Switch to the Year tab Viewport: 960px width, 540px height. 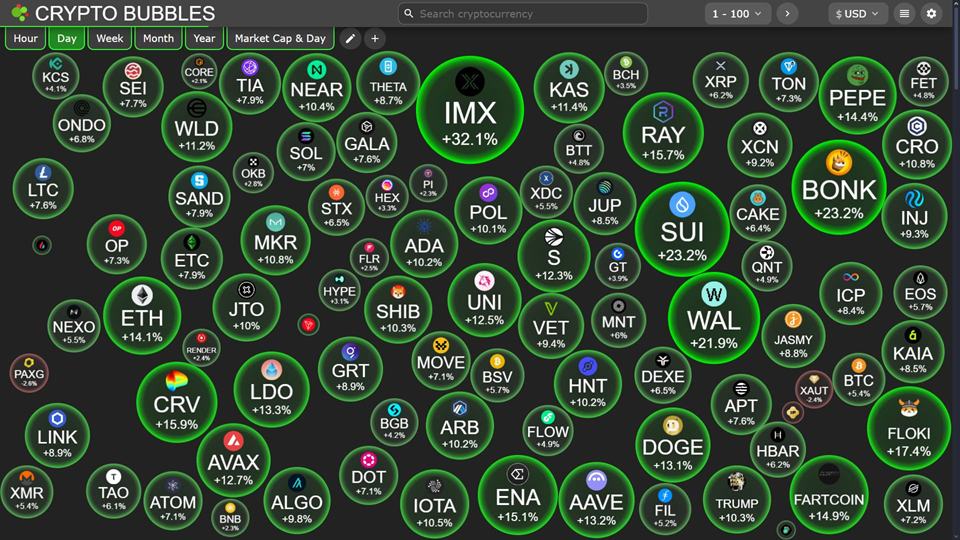tap(204, 39)
